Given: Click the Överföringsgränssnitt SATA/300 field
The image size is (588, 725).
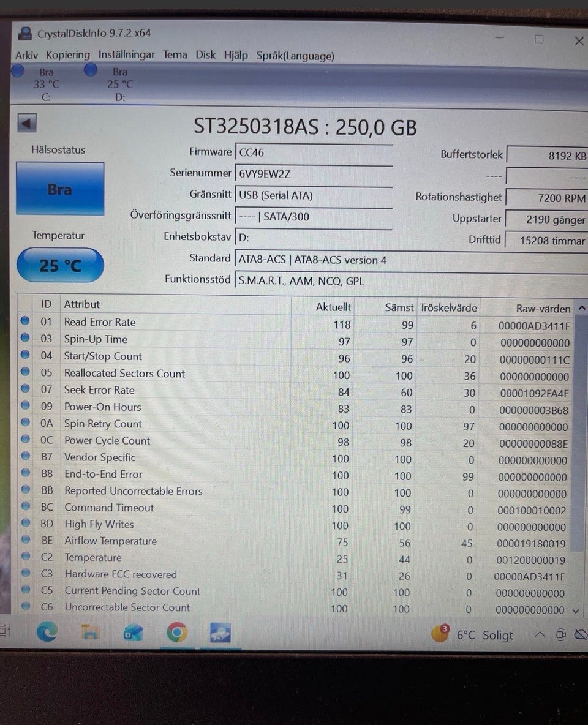Looking at the screenshot, I should tap(314, 216).
